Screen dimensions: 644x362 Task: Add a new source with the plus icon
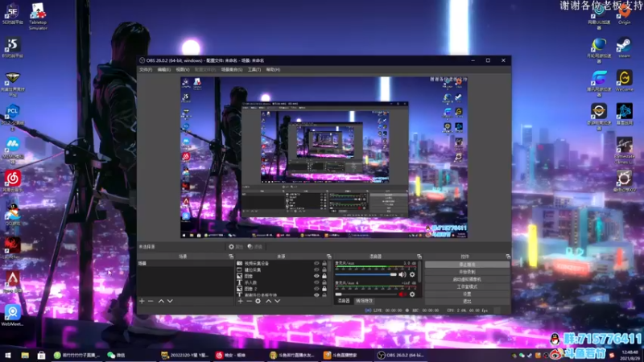[240, 301]
